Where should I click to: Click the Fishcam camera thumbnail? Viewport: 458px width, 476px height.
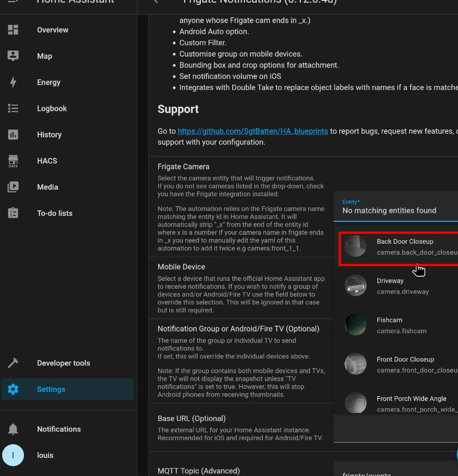point(356,324)
